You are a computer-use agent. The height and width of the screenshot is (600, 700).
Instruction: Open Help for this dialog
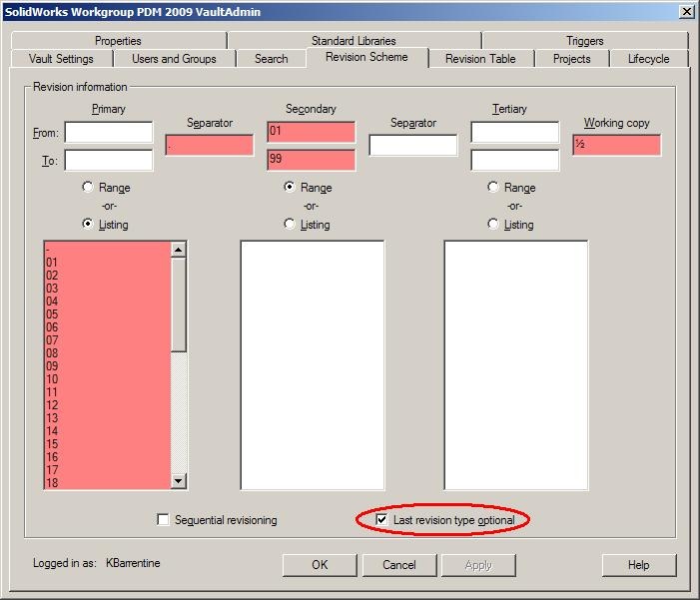coord(639,565)
